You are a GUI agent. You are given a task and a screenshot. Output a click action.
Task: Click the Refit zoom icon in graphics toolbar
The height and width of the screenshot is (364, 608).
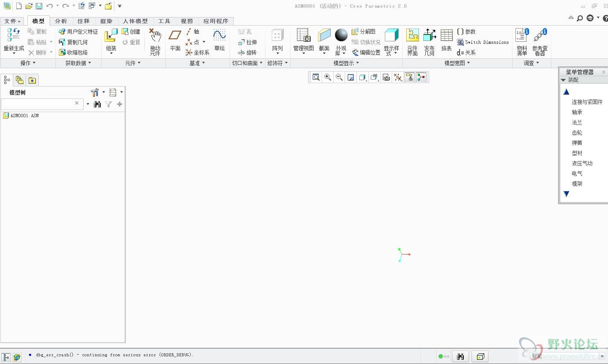(316, 77)
